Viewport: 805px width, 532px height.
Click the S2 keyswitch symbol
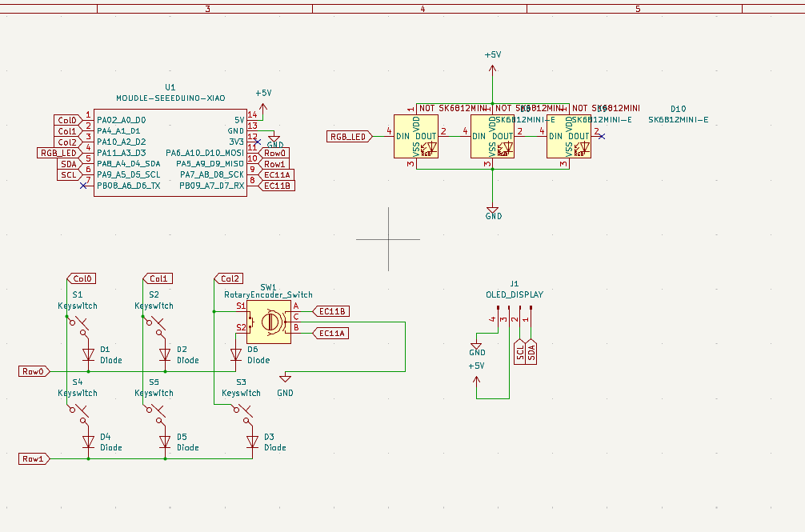pyautogui.click(x=155, y=328)
